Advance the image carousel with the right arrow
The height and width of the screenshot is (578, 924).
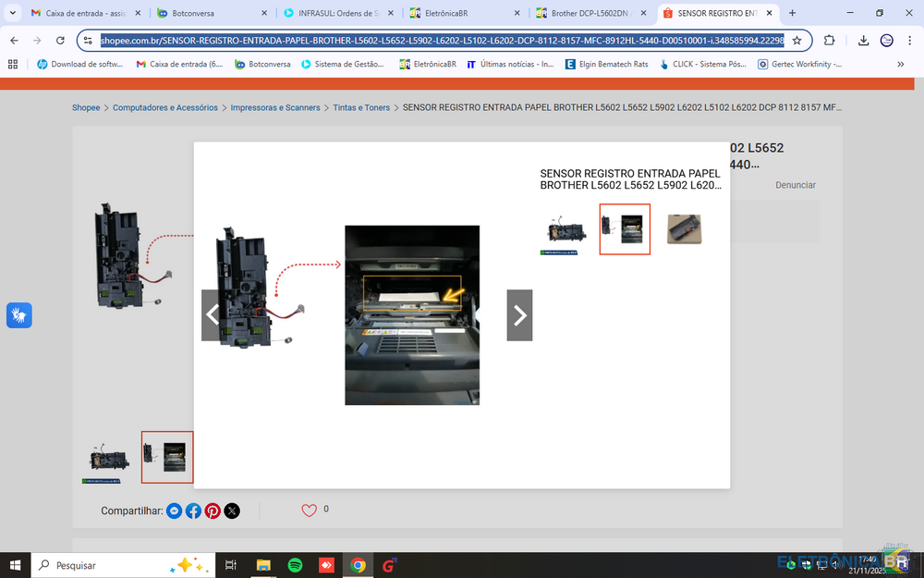[x=519, y=314]
